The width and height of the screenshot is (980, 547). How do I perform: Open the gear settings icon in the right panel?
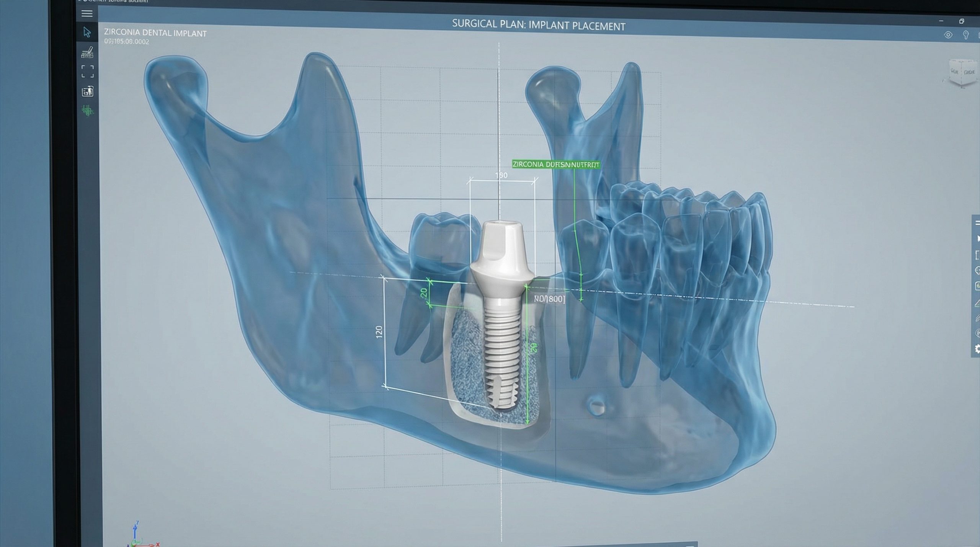point(977,349)
